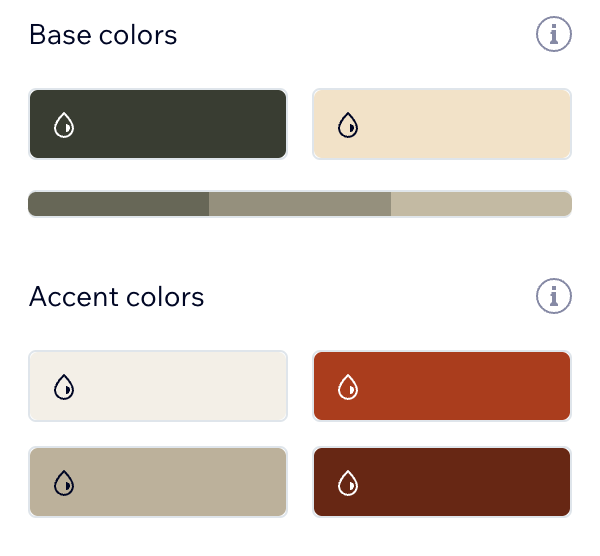Select the dark olive base color swatch
Image resolution: width=600 pixels, height=556 pixels.
point(158,124)
